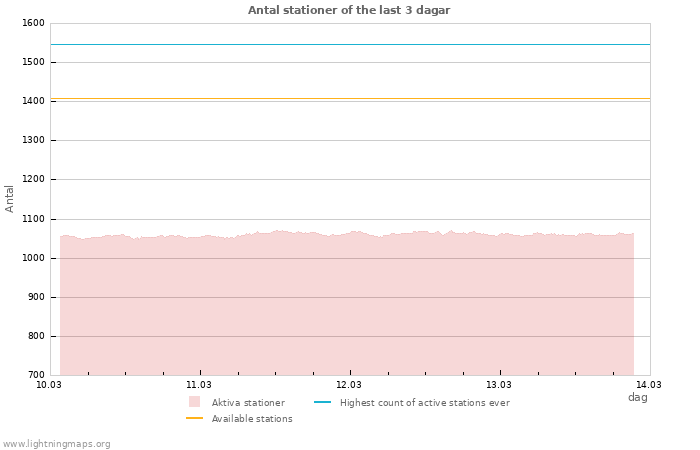Screen dimensions: 700x450
Task: Toggle the Available stations legend label
Action: point(252,419)
